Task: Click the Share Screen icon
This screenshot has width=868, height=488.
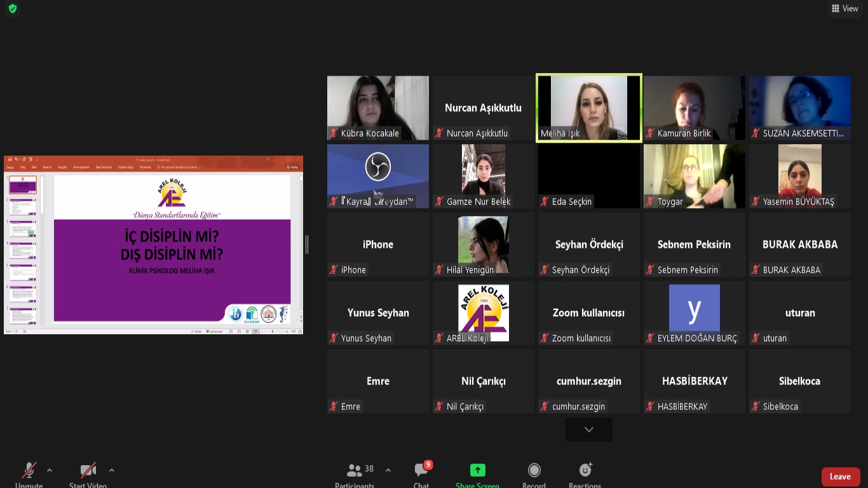Action: point(477,471)
